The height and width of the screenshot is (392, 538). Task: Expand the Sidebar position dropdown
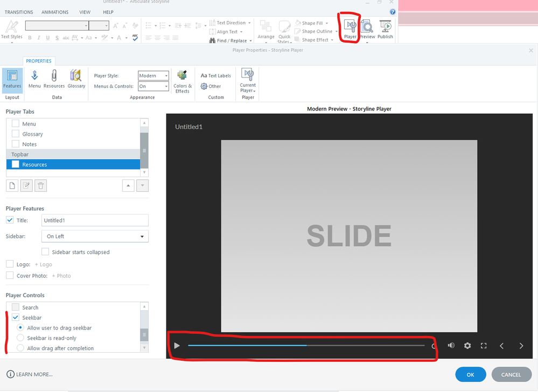pos(95,236)
